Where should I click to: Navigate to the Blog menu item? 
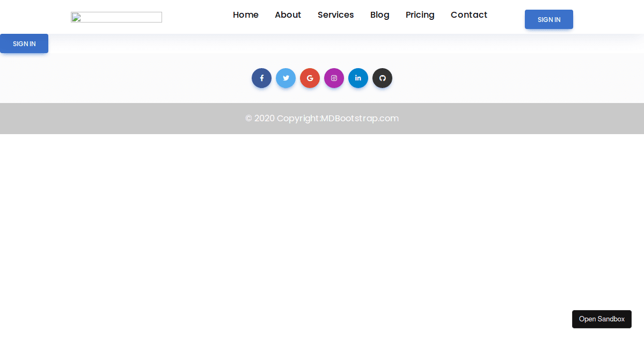(x=379, y=15)
